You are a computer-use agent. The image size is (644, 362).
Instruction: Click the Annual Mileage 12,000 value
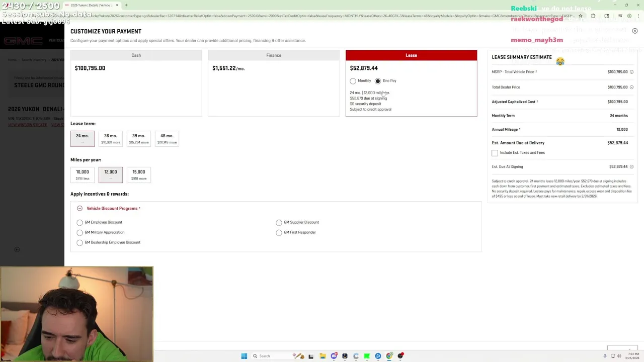622,129
